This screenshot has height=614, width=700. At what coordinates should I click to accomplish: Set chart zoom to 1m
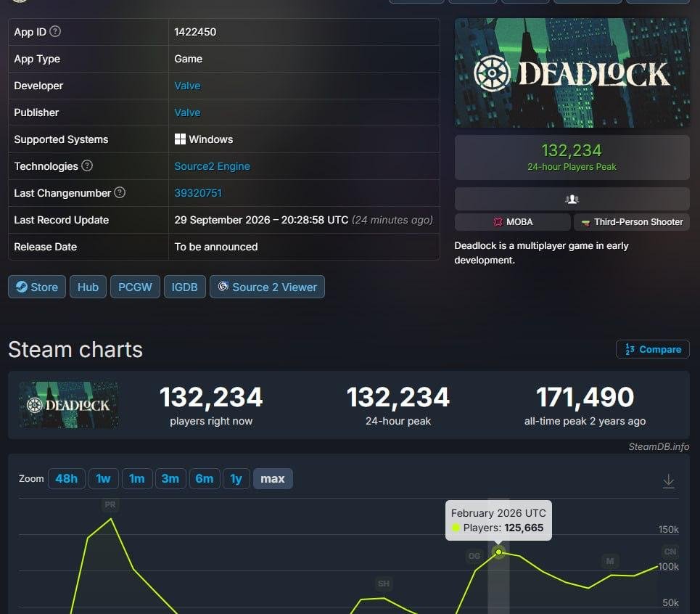137,479
